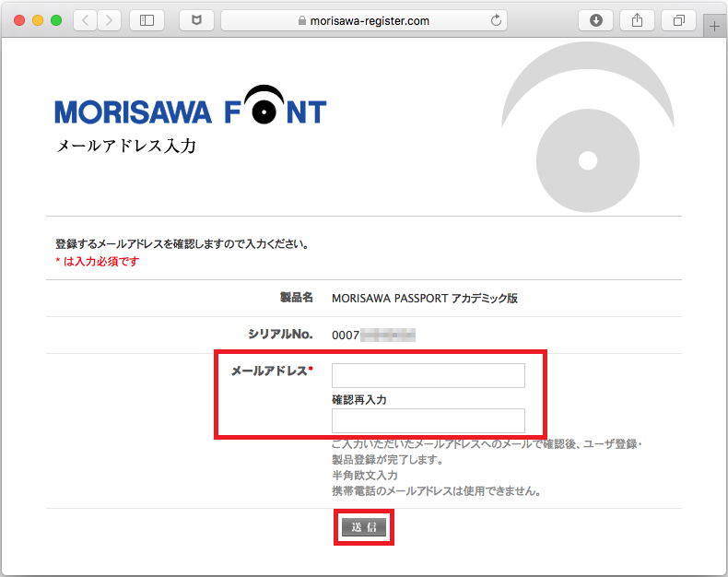Close the Safari window
The image size is (728, 577).
pos(19,20)
